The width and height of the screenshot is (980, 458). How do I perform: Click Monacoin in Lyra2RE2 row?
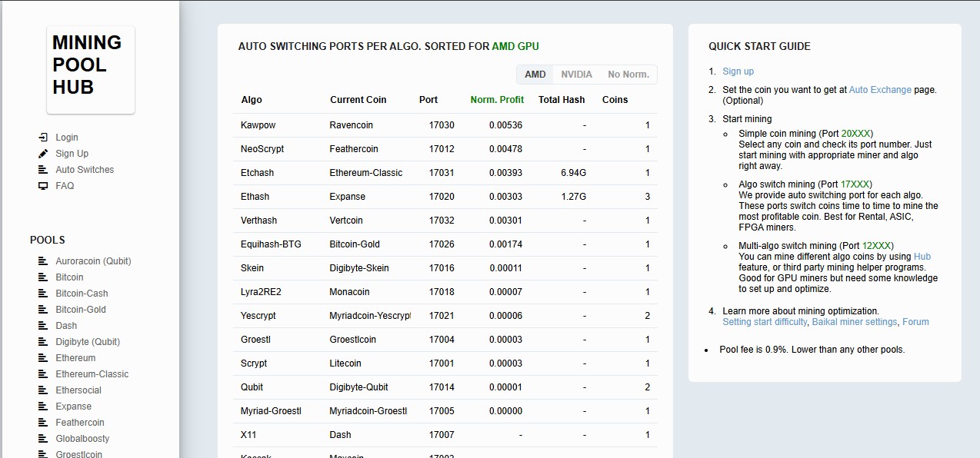click(x=349, y=291)
